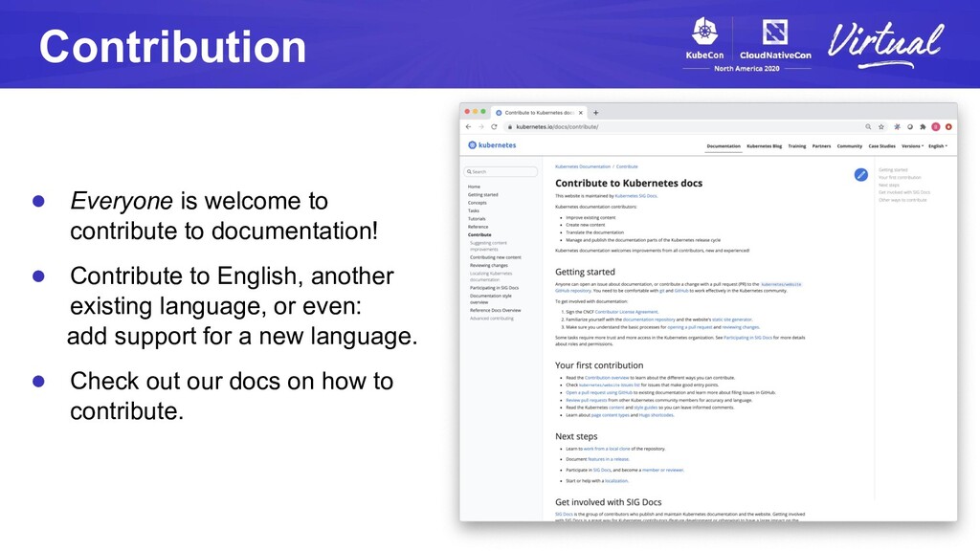
Task: Open Partners in top nav
Action: point(821,146)
